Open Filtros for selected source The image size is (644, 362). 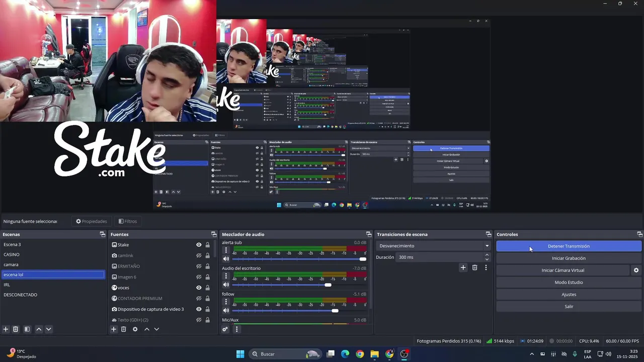pyautogui.click(x=128, y=221)
